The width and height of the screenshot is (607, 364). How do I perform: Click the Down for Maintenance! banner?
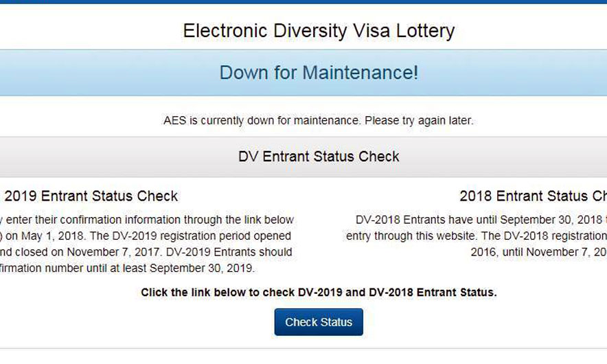319,72
